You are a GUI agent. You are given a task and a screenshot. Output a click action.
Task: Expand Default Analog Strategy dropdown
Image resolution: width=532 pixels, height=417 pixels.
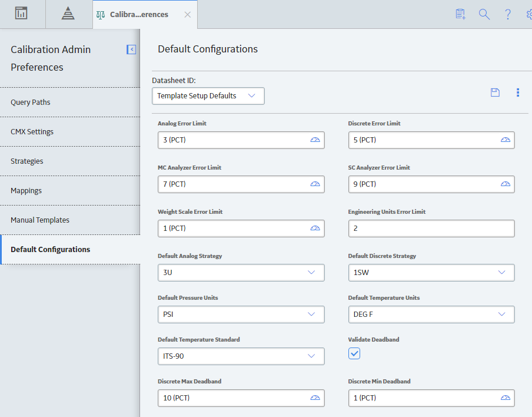[x=241, y=272]
